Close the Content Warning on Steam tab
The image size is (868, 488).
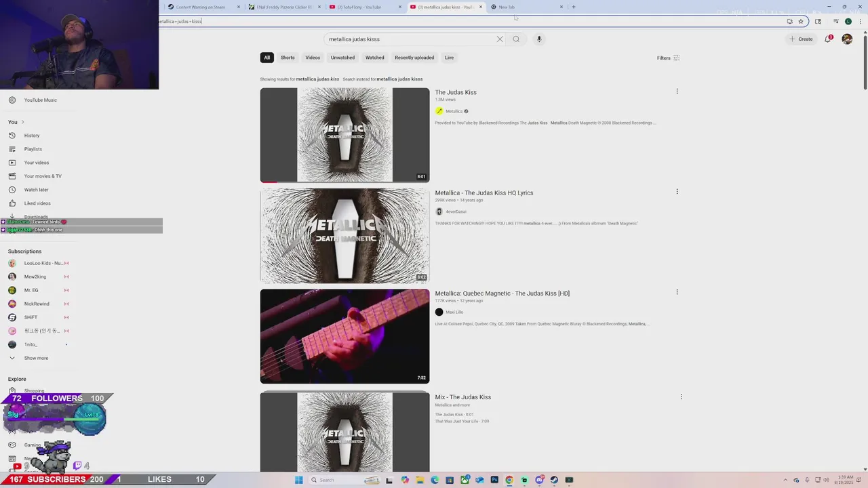tap(239, 7)
